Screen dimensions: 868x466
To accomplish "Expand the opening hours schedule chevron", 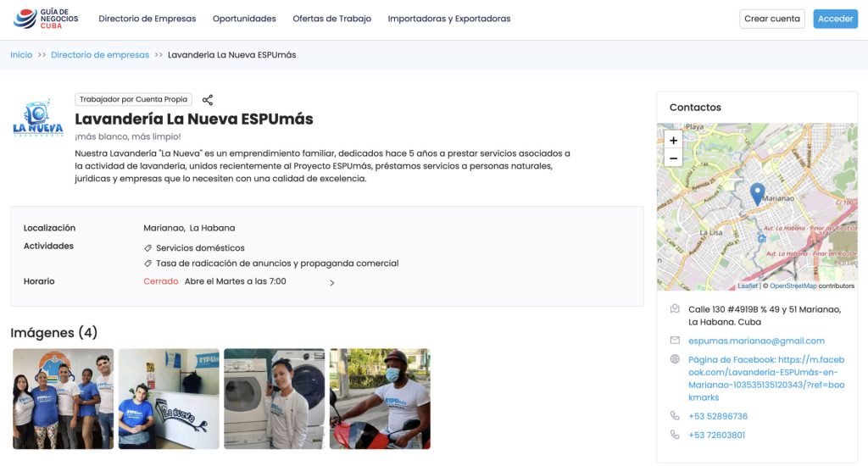I will click(x=331, y=283).
